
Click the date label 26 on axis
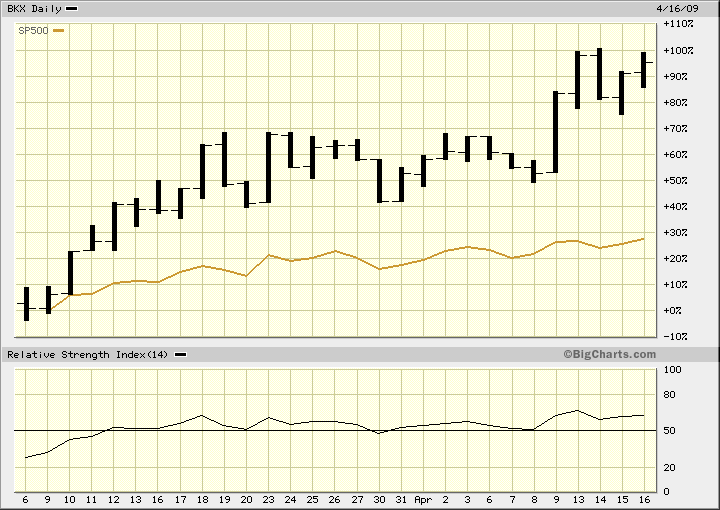[335, 499]
